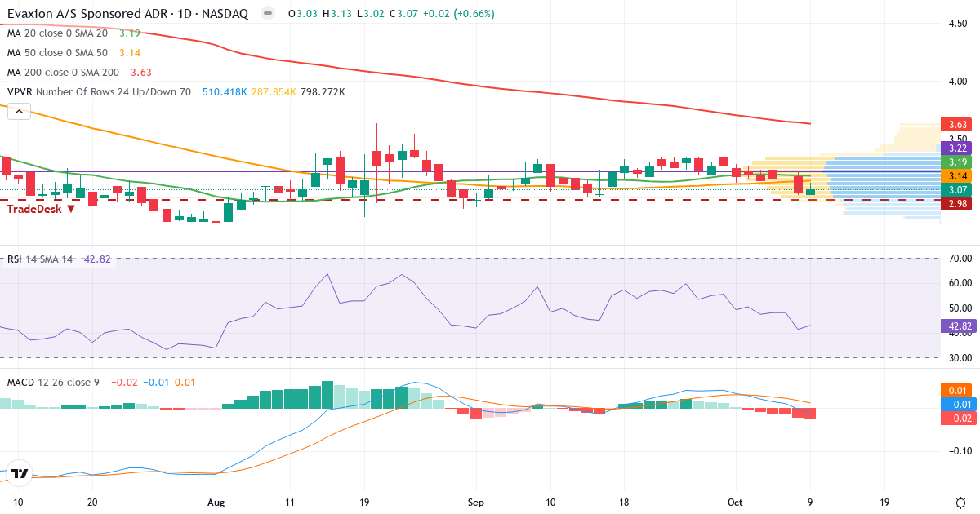Click the RSI 70.00 scale value
980x514 pixels.
[959, 259]
